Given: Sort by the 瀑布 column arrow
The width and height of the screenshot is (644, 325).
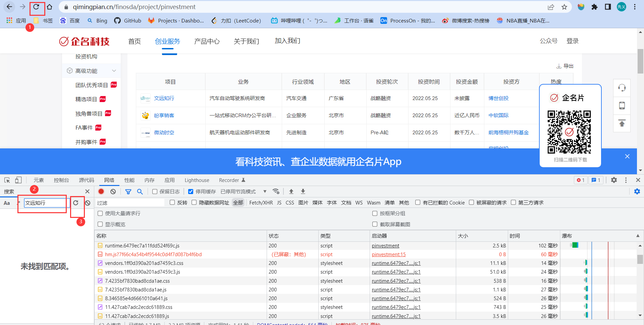Looking at the screenshot, I should (638, 236).
